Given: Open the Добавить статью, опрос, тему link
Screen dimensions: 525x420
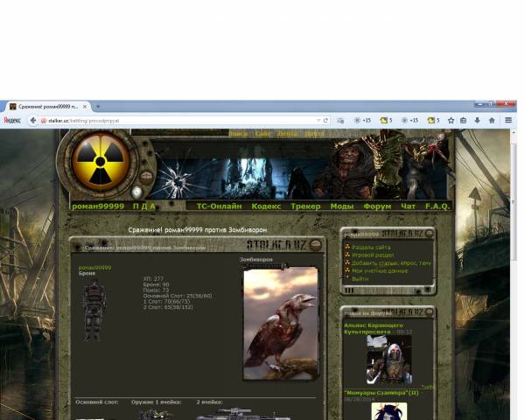Looking at the screenshot, I should point(391,263).
